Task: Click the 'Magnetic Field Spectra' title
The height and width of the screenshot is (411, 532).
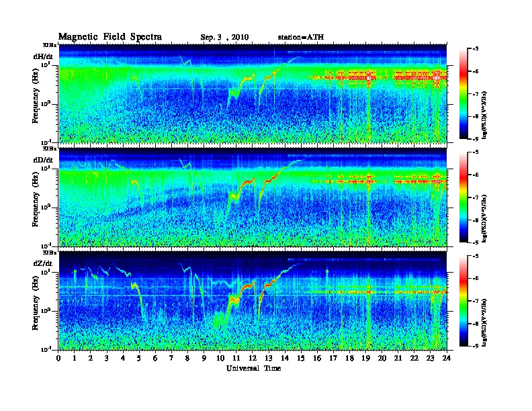Action: (x=110, y=37)
